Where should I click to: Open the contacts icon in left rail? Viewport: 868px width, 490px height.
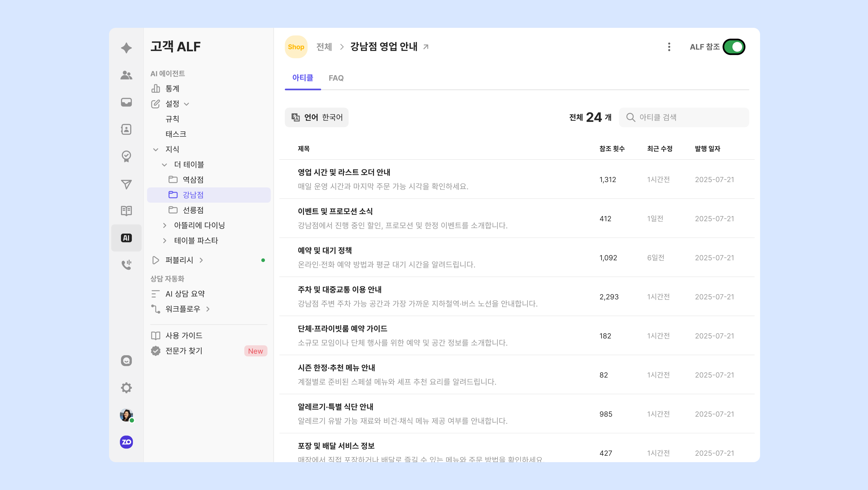pos(126,129)
